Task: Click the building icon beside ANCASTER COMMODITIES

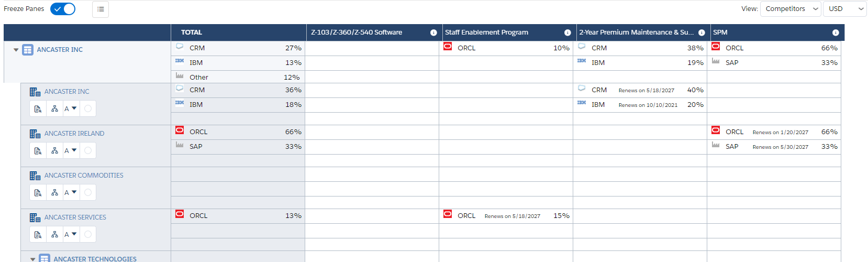Action: (35, 176)
